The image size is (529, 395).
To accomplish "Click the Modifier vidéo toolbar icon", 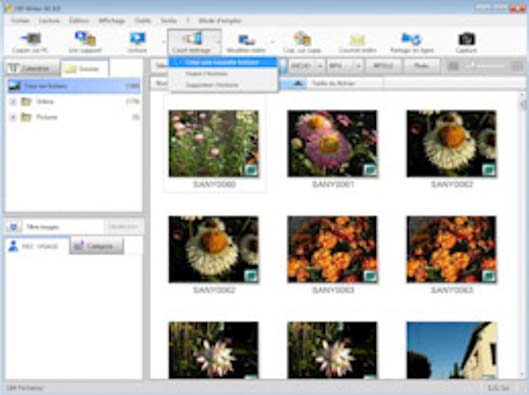I will click(x=246, y=40).
